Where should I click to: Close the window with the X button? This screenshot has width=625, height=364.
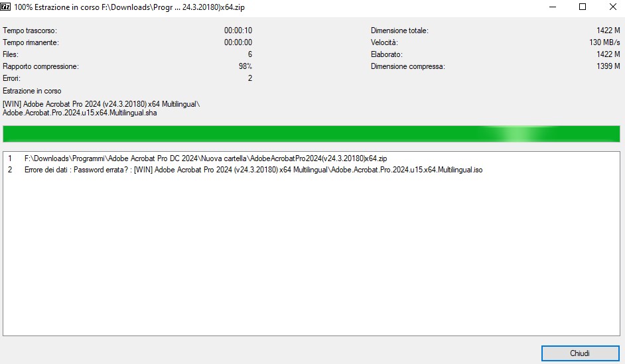612,7
